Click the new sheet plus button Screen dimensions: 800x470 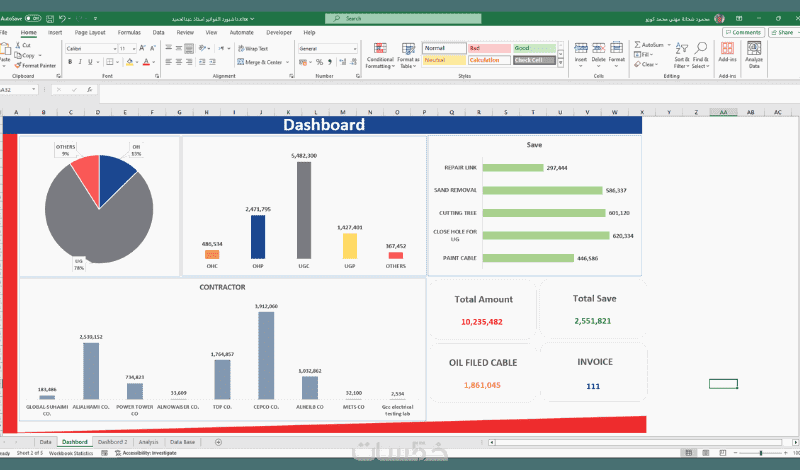click(x=218, y=442)
